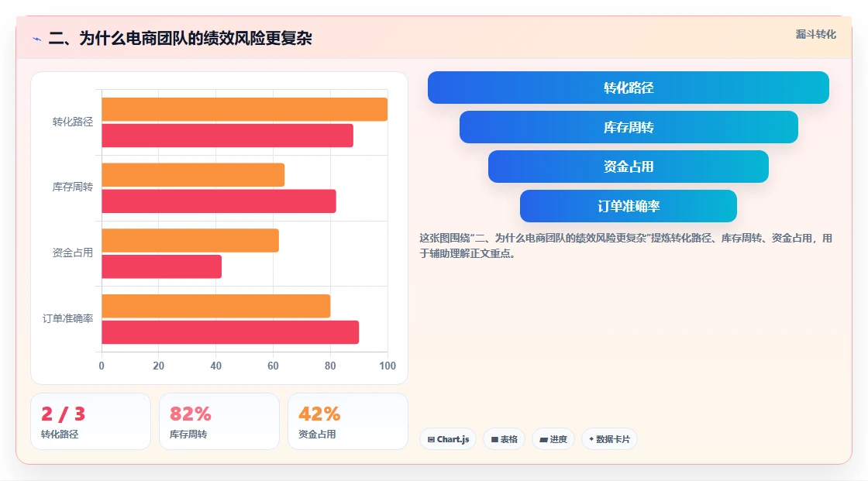Viewport: 868px width, 481px height.
Task: Click the orange bar for 订单准确率 in the chart
Action: 216,306
